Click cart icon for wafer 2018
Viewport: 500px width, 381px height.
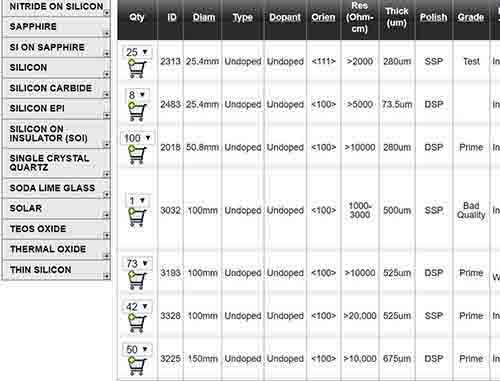tap(137, 155)
